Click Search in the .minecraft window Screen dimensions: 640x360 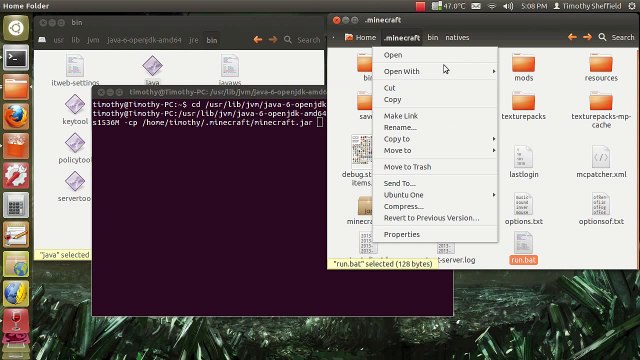616,37
